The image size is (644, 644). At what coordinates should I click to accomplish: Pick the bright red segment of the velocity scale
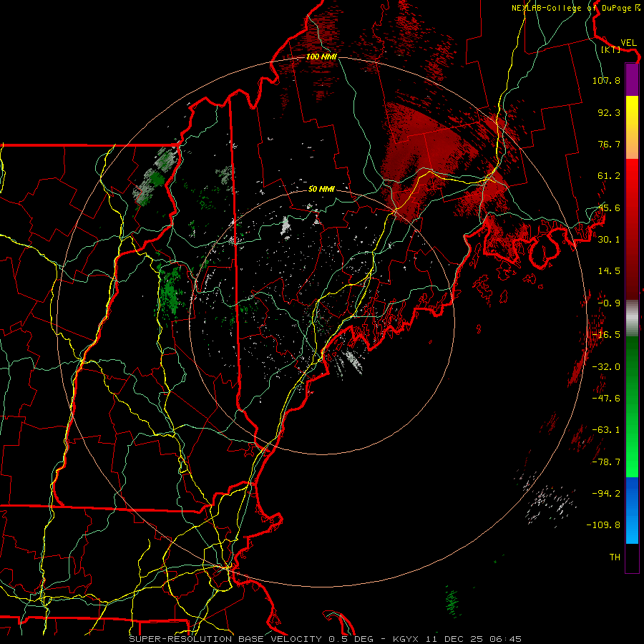click(632, 175)
